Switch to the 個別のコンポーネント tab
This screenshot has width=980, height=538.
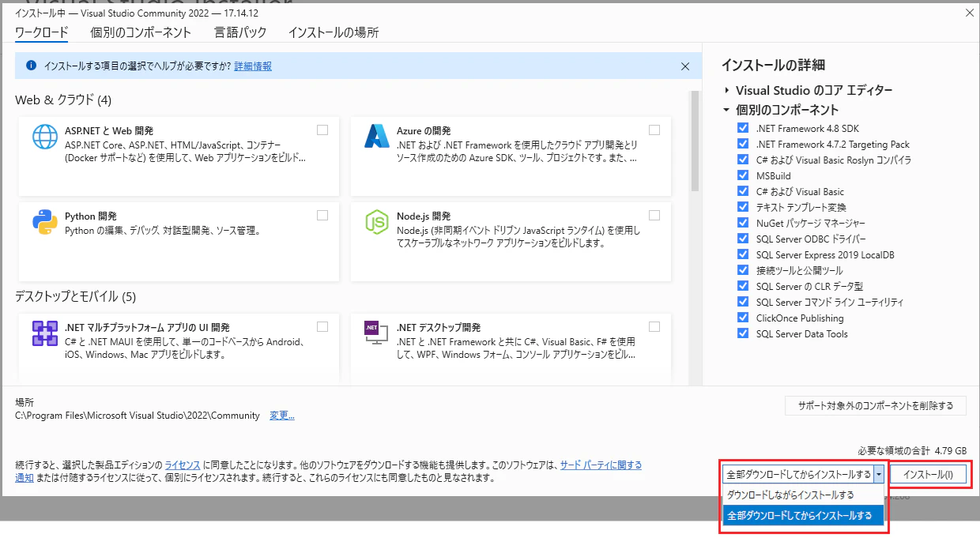coord(141,32)
